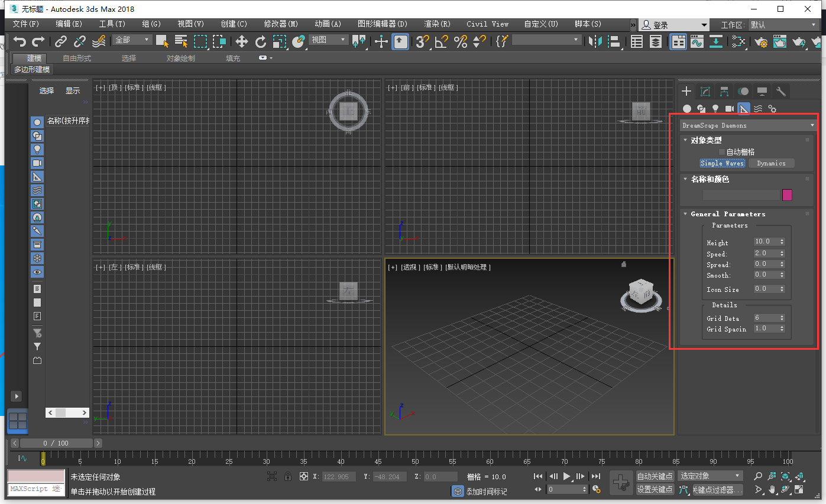Toggle the Scene Explorer icon in toolbar
Screen dimensions: 826x504
tap(637, 41)
